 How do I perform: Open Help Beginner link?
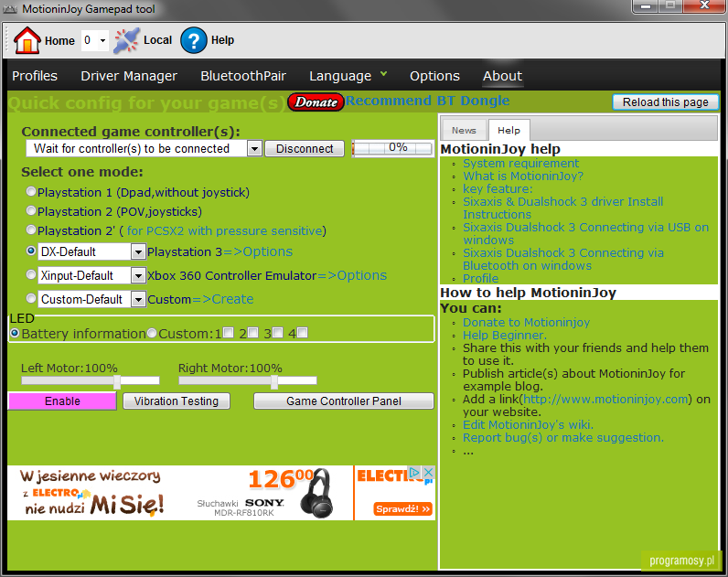[505, 336]
